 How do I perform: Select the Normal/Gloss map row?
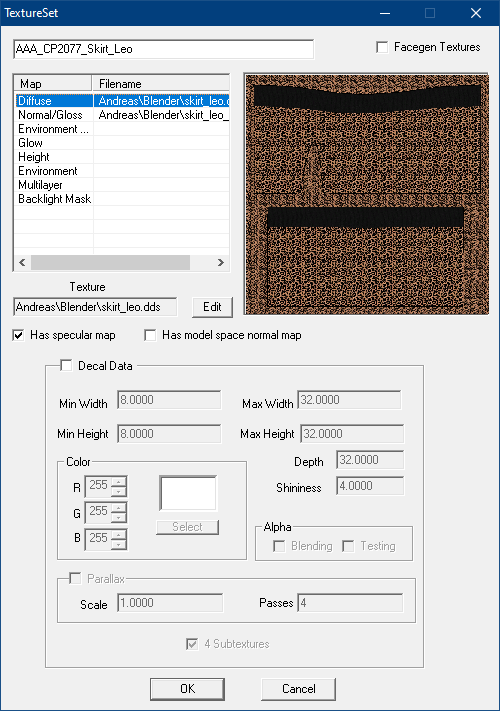[x=122, y=115]
